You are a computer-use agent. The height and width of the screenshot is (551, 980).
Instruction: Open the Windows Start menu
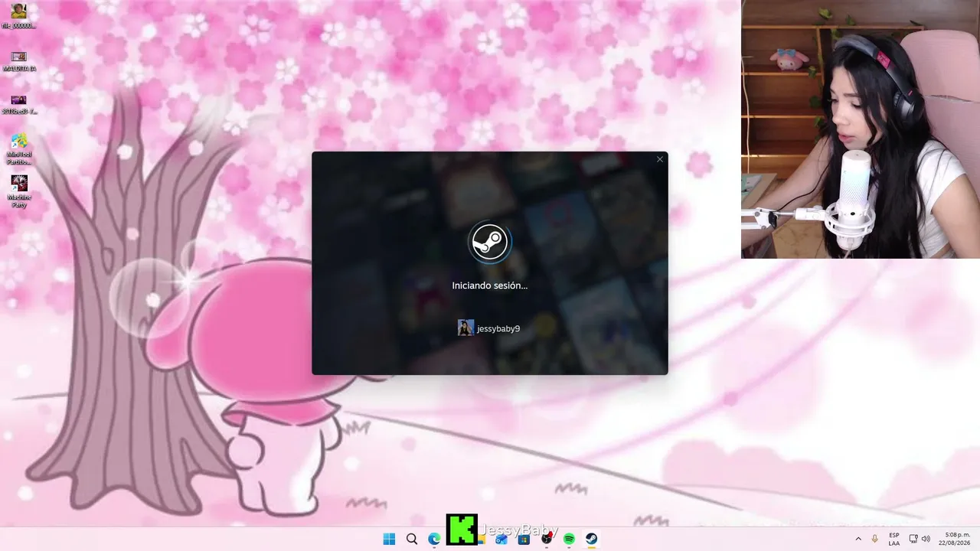[389, 539]
